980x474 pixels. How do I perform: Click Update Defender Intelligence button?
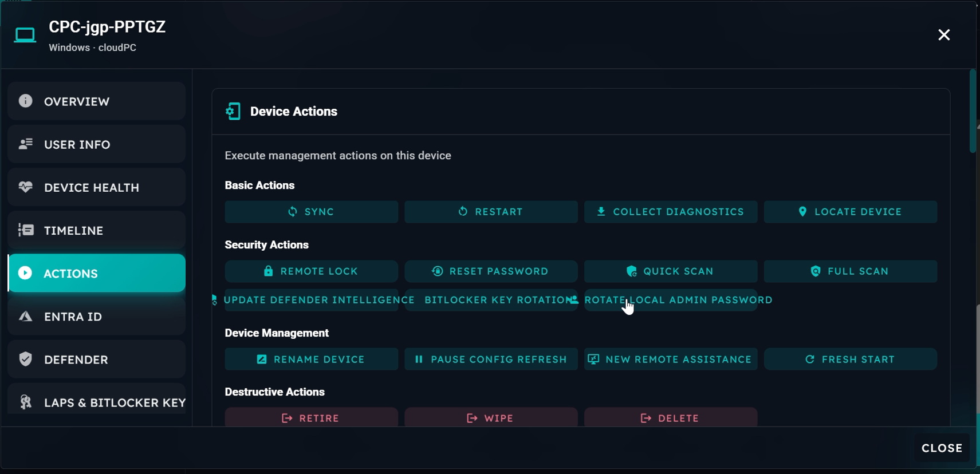tap(311, 300)
